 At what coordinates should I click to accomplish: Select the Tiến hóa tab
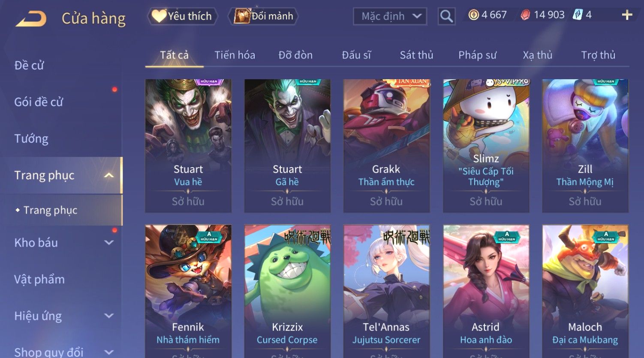tap(235, 55)
